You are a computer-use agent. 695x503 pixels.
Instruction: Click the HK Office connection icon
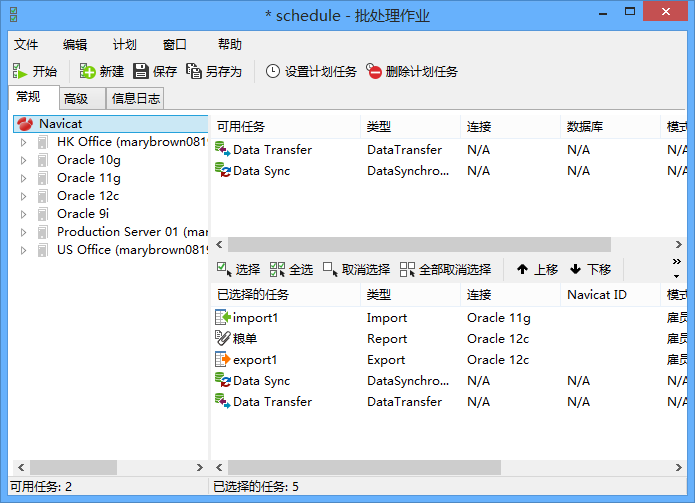43,142
